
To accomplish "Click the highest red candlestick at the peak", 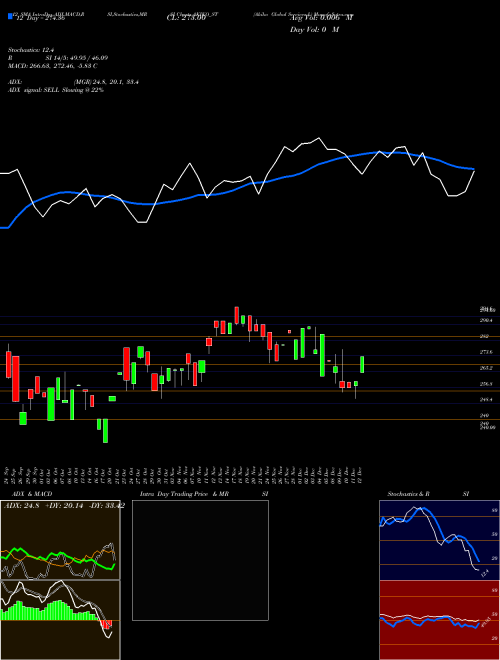I will pyautogui.click(x=237, y=315).
